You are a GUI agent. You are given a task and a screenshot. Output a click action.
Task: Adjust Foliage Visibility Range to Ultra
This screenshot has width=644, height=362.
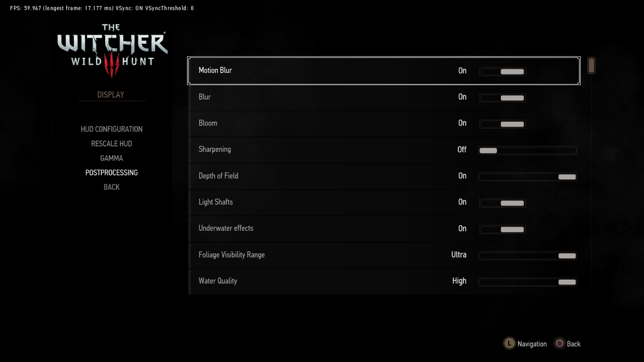click(566, 255)
